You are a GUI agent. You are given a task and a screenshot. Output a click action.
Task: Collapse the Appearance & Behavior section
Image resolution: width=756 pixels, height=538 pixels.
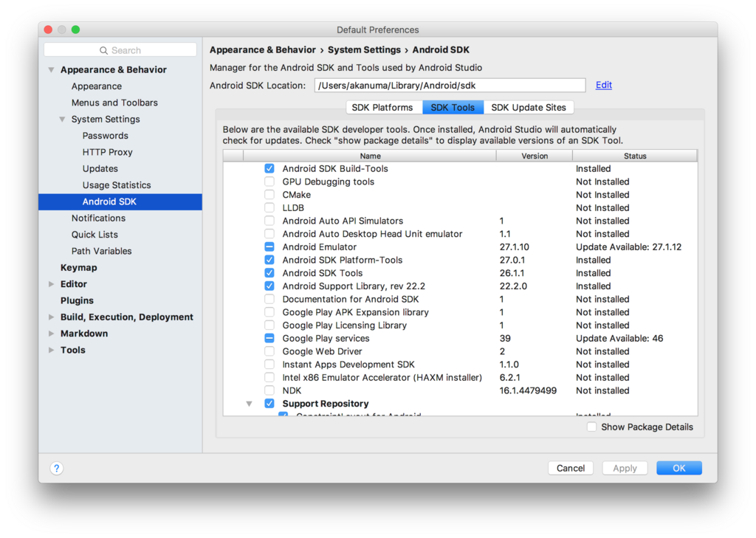pyautogui.click(x=51, y=70)
